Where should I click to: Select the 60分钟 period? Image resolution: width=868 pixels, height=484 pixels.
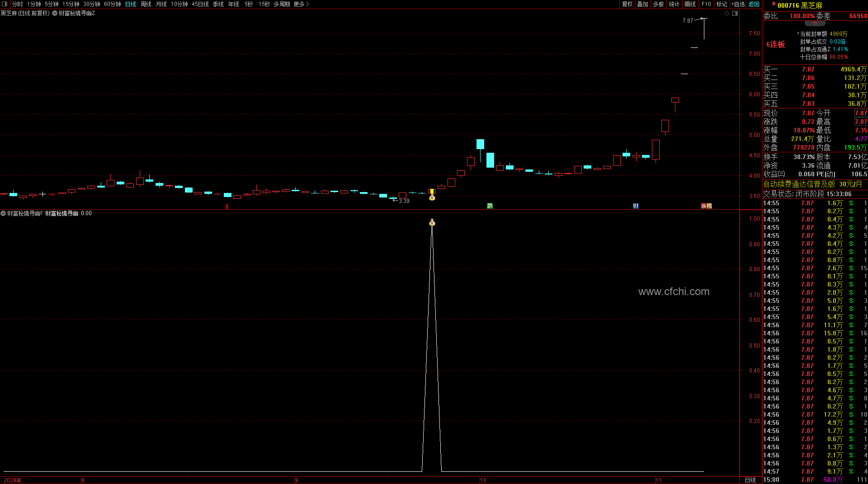click(x=113, y=4)
